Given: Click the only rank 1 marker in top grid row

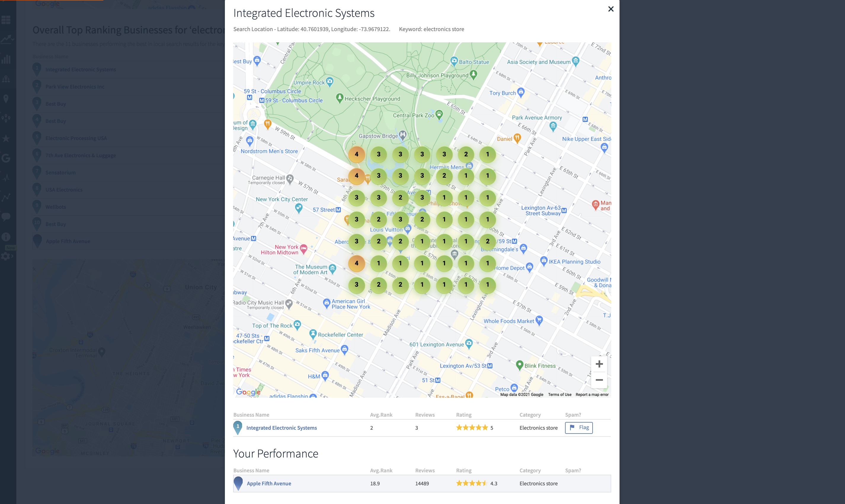Looking at the screenshot, I should 488,154.
